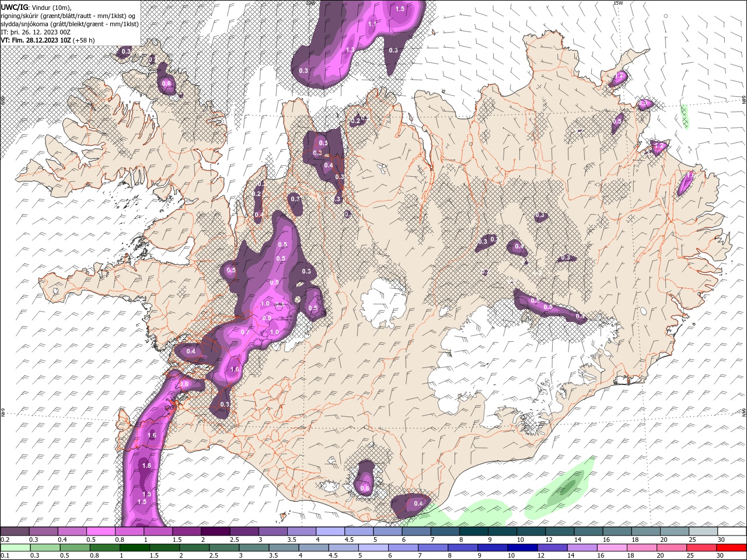
Task: Pick the white swatch after 30 in upper row
Action: point(732,531)
